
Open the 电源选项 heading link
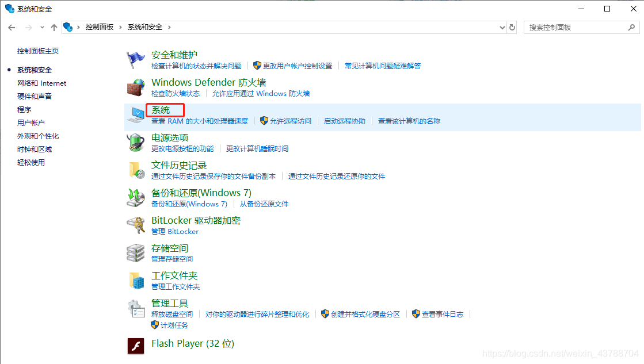(170, 137)
